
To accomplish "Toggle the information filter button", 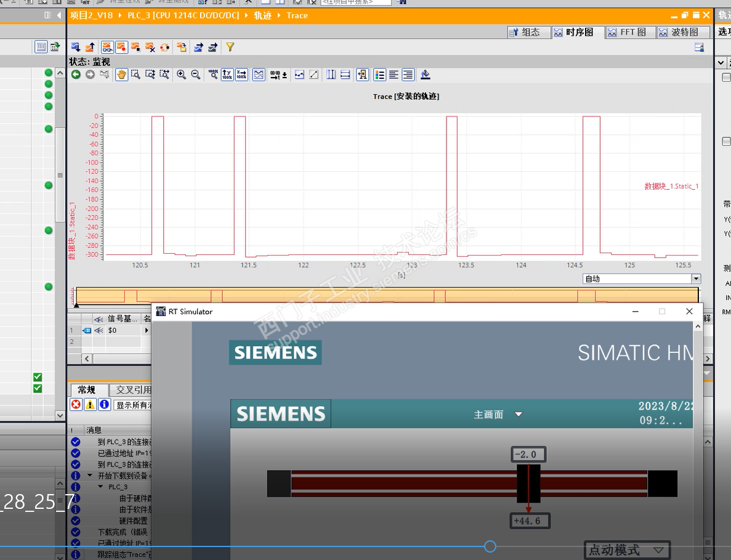I will click(x=105, y=405).
